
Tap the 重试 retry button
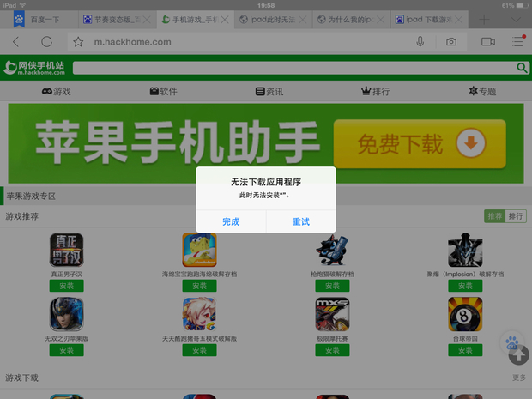[x=301, y=221]
